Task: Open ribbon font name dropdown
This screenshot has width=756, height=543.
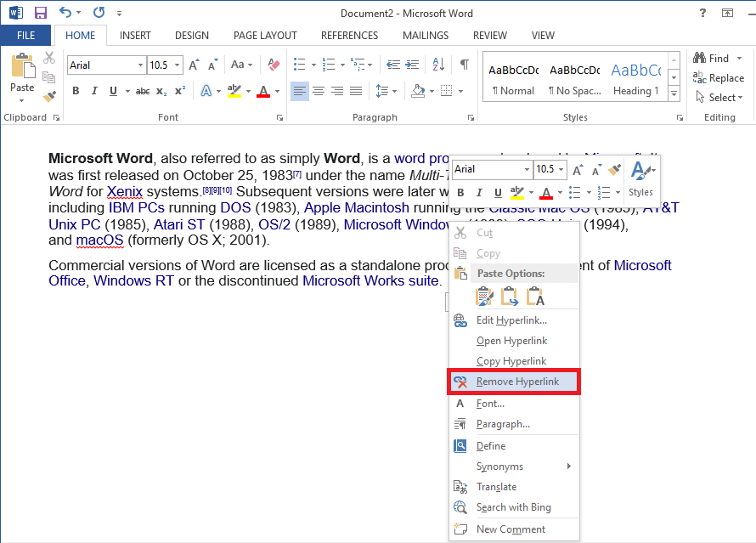Action: (x=140, y=65)
